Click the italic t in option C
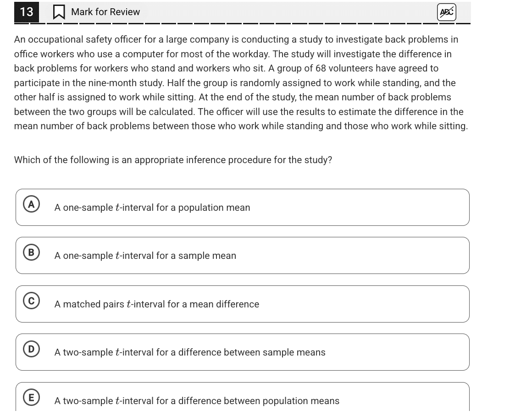 [128, 304]
